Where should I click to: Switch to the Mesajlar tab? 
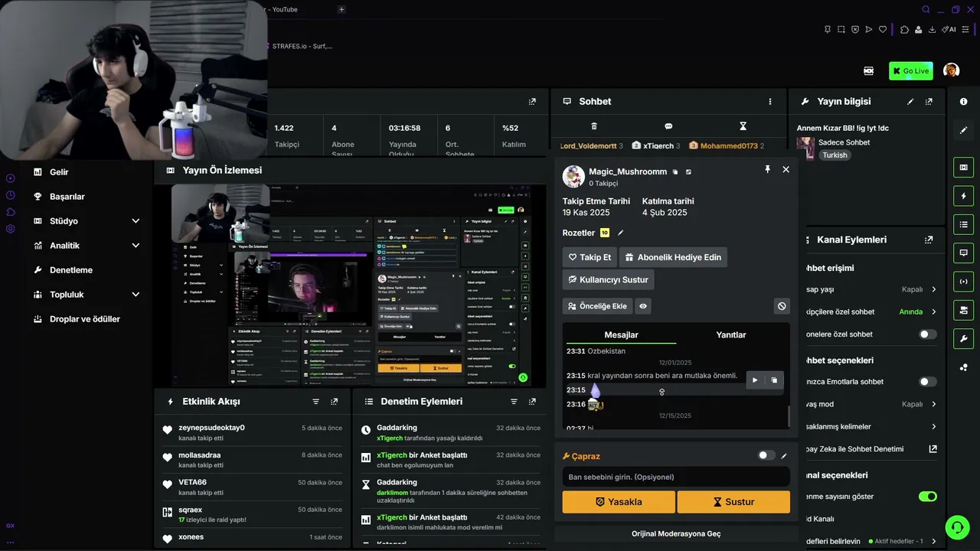[x=621, y=334]
